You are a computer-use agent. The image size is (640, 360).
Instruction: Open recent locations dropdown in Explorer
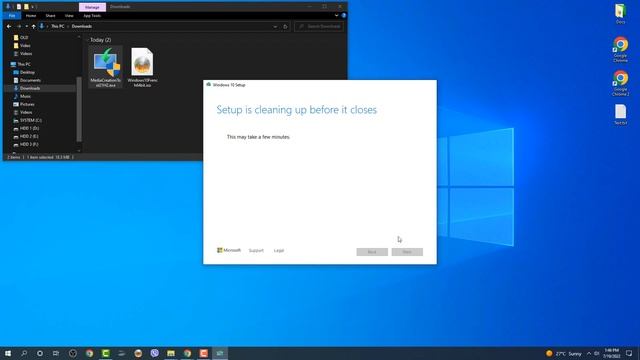27,26
